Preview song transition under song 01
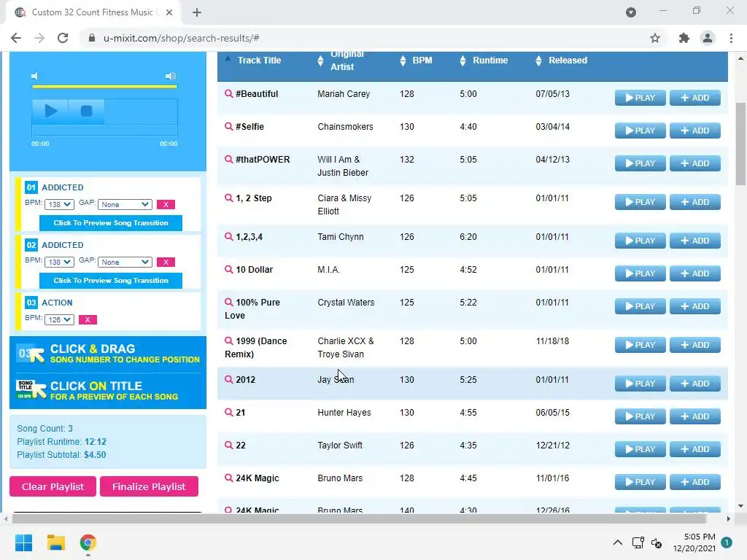Image resolution: width=747 pixels, height=560 pixels. 111,223
